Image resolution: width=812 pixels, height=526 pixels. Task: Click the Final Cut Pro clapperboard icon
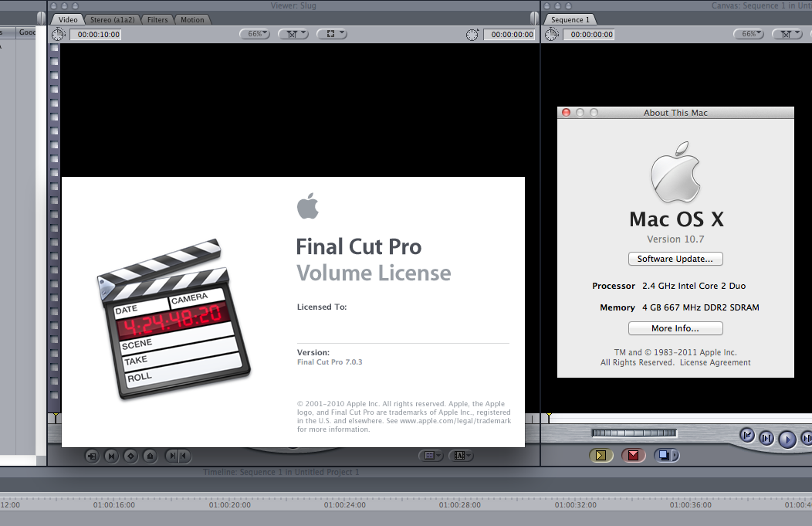[174, 319]
